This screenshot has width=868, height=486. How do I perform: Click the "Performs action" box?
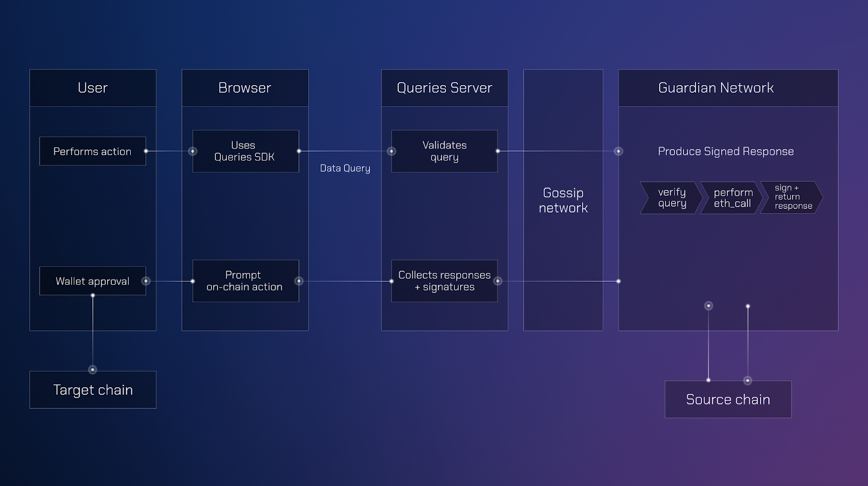(x=92, y=151)
